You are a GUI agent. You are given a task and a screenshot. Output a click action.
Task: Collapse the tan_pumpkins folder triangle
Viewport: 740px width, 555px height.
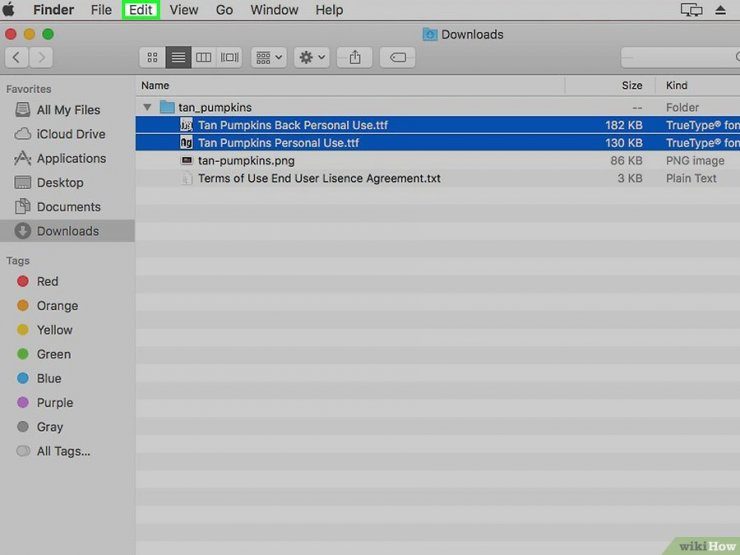pos(148,107)
